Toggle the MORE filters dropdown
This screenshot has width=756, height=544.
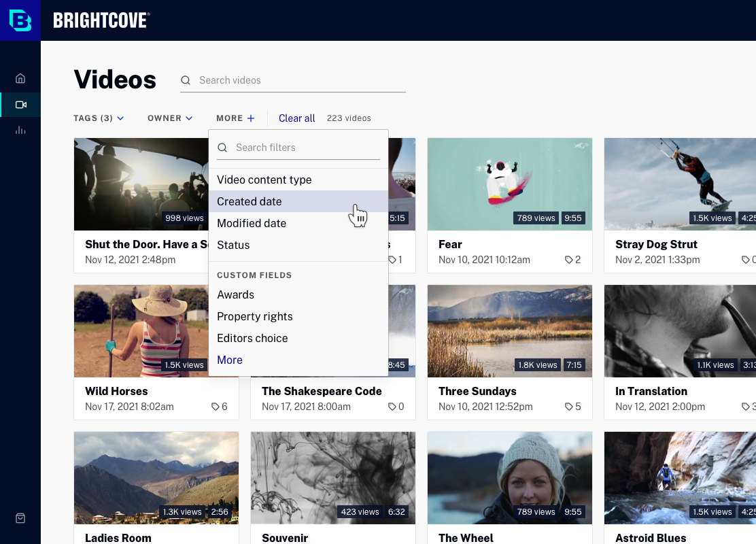pyautogui.click(x=235, y=118)
